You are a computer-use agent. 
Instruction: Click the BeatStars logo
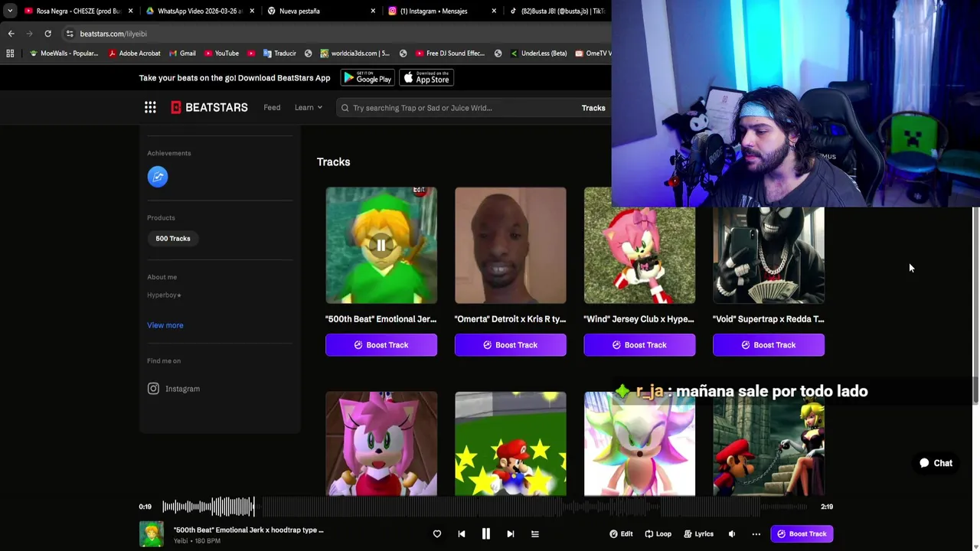pyautogui.click(x=209, y=108)
